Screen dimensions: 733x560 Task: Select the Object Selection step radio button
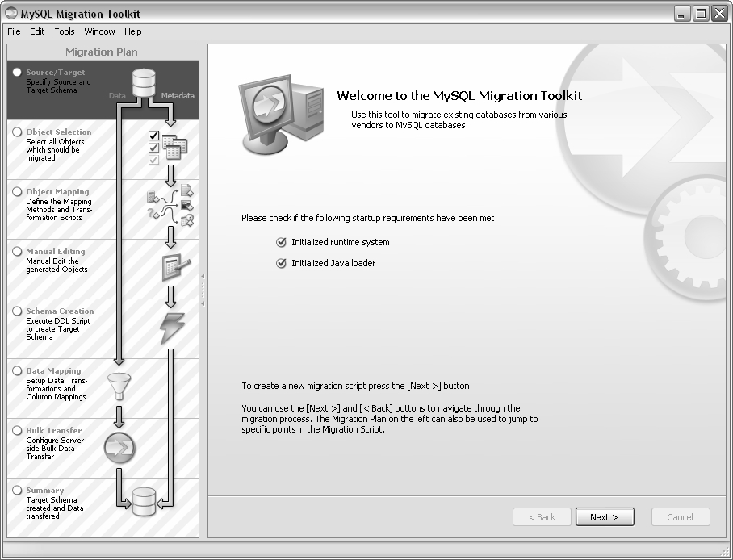point(17,132)
